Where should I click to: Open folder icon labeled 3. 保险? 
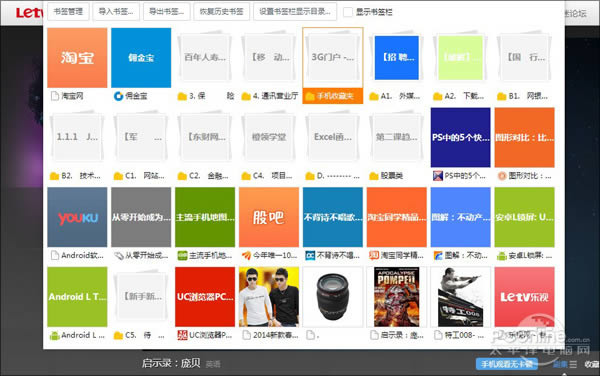coord(182,96)
